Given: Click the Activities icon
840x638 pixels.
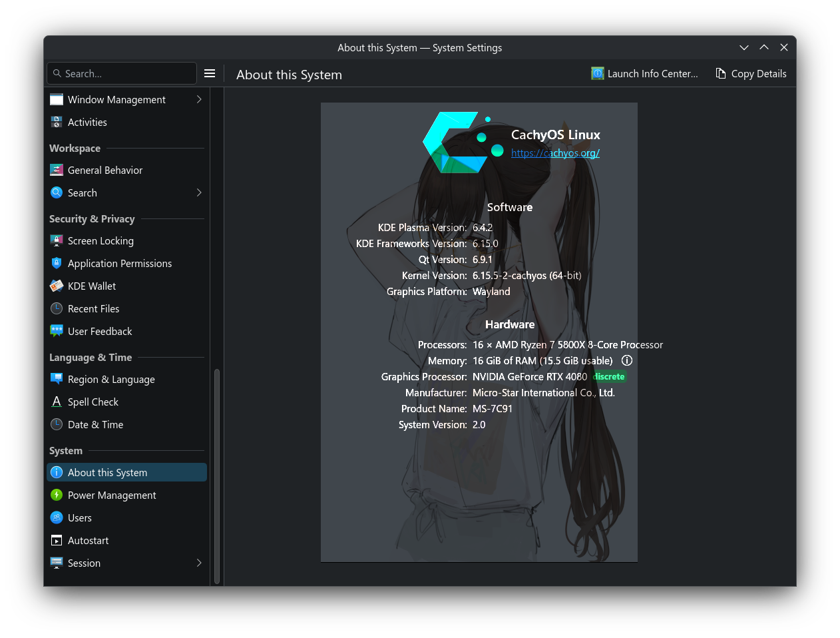Looking at the screenshot, I should pos(57,122).
